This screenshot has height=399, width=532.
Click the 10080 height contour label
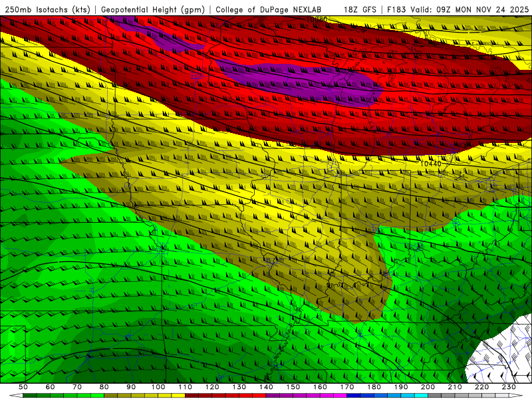pos(317,19)
